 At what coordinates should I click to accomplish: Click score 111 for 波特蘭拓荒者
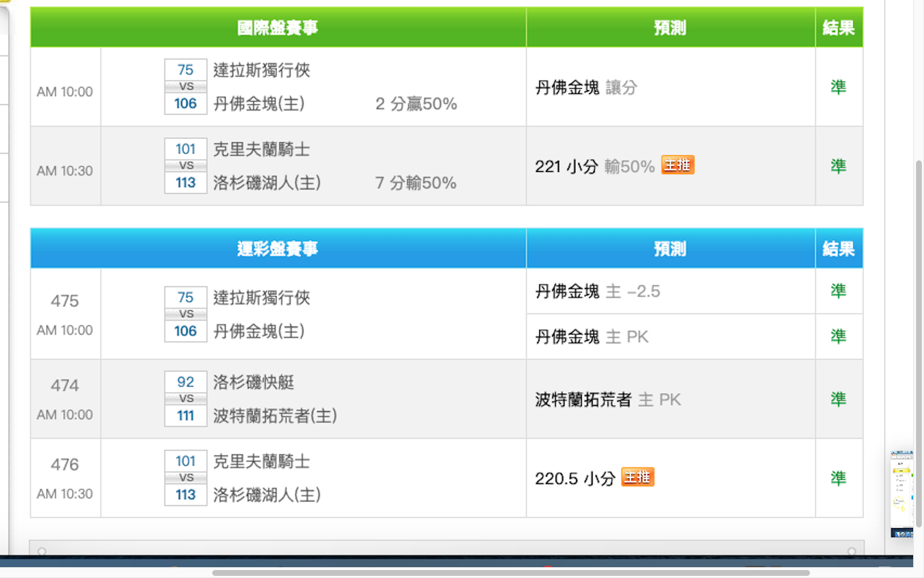(186, 415)
